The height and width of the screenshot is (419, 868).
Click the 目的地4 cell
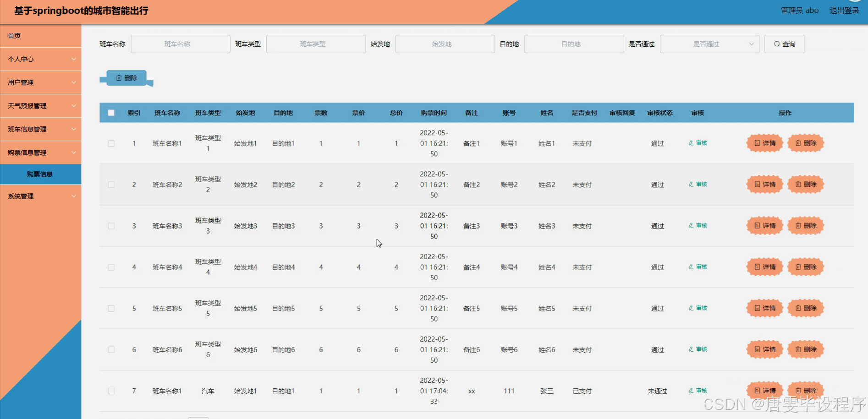[283, 267]
